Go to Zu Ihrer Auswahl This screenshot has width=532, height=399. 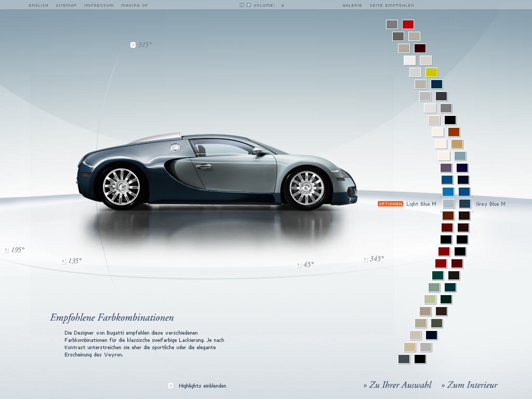click(397, 385)
